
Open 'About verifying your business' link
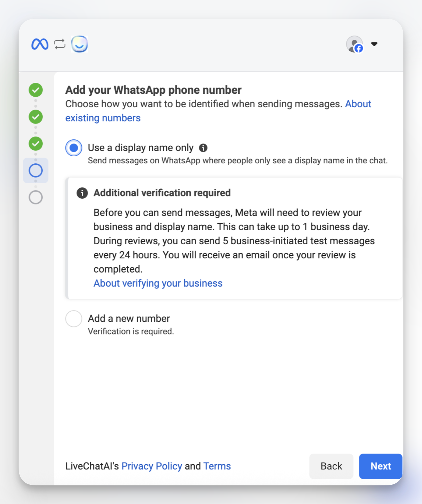pos(158,283)
